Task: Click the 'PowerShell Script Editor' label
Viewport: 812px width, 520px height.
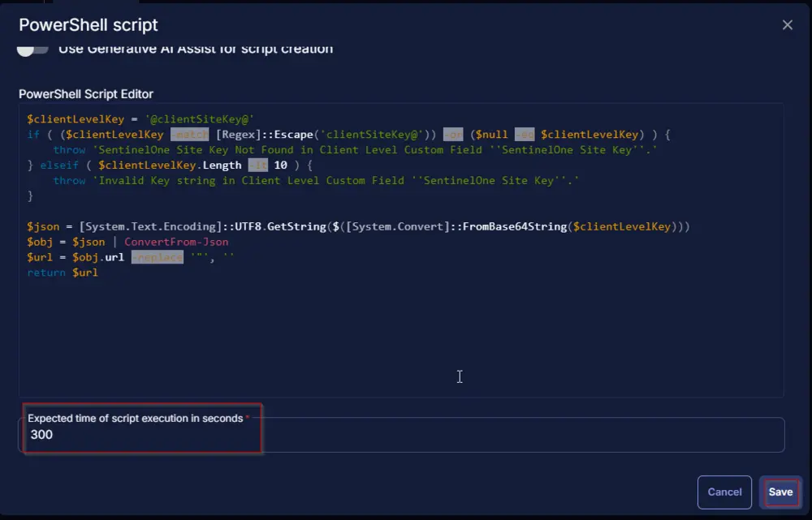Action: click(86, 94)
